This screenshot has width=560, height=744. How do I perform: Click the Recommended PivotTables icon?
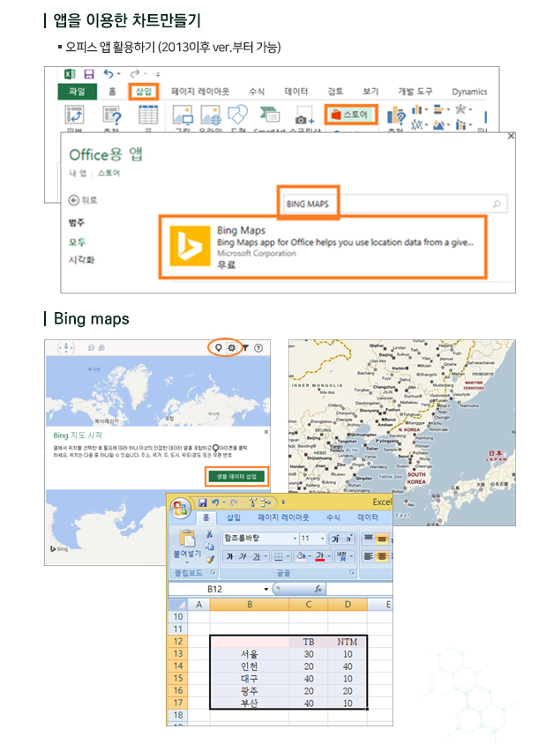tap(112, 115)
